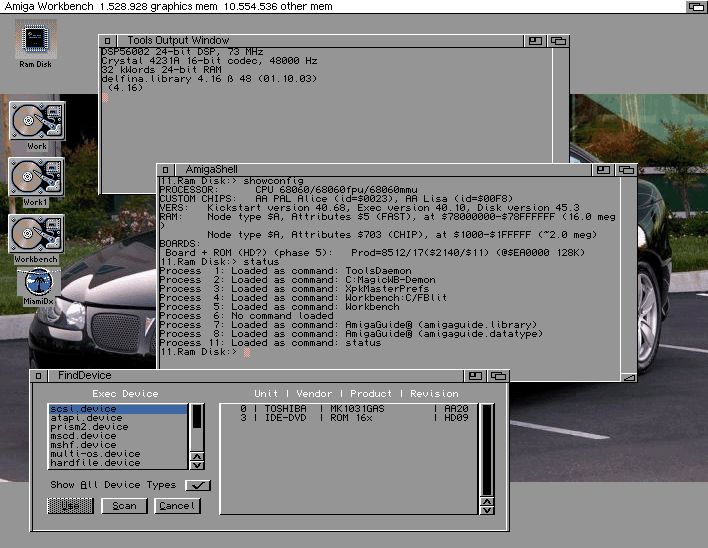This screenshot has height=548, width=708.
Task: Click the AmigaShell title bar
Action: coord(382,170)
